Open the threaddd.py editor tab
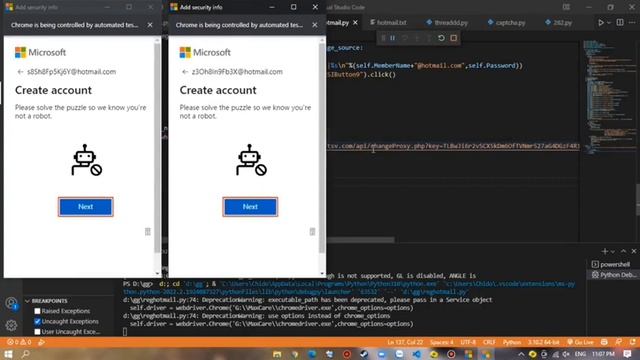Image resolution: width=640 pixels, height=360 pixels. click(447, 22)
